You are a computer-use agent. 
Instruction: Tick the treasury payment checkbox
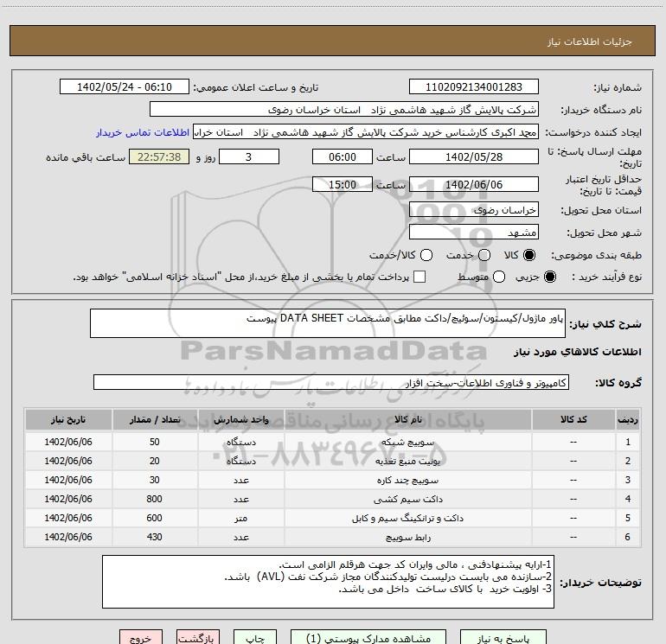pyautogui.click(x=420, y=277)
